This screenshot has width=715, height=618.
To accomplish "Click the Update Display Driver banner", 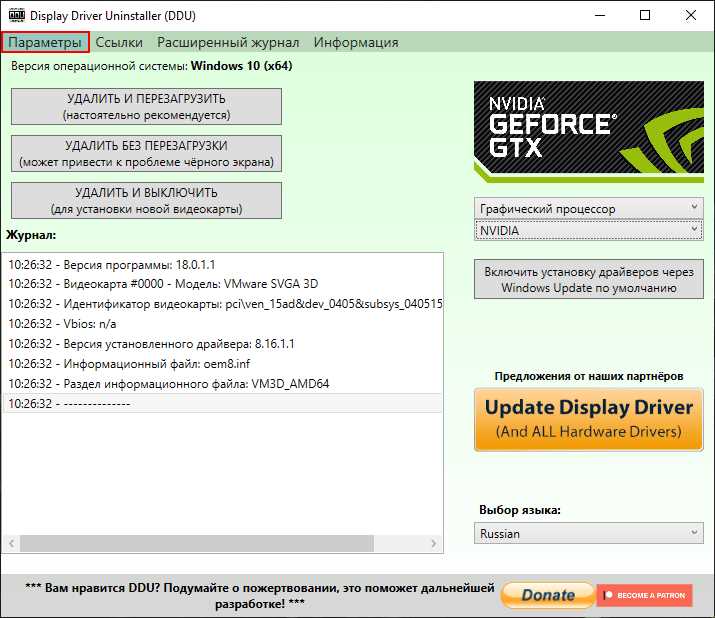I will (589, 420).
